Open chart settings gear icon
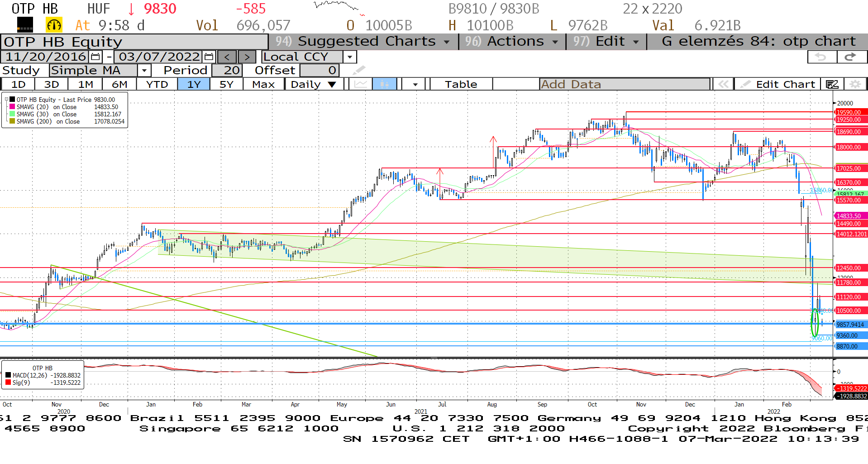The image size is (868, 464). pyautogui.click(x=855, y=84)
